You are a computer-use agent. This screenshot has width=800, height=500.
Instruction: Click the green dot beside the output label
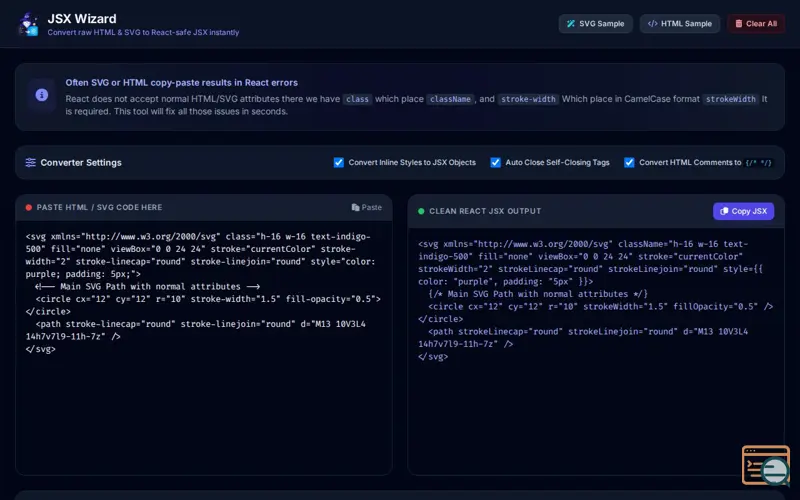[x=421, y=211]
